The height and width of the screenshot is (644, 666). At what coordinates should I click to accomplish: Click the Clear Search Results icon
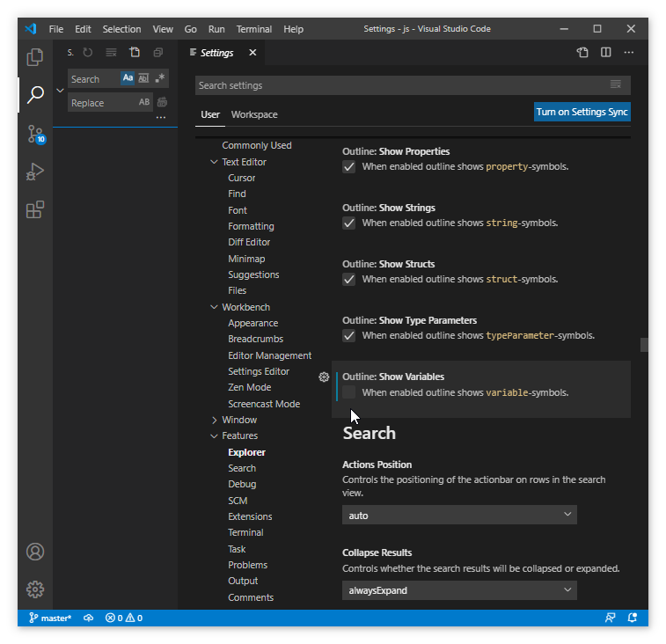click(x=111, y=52)
